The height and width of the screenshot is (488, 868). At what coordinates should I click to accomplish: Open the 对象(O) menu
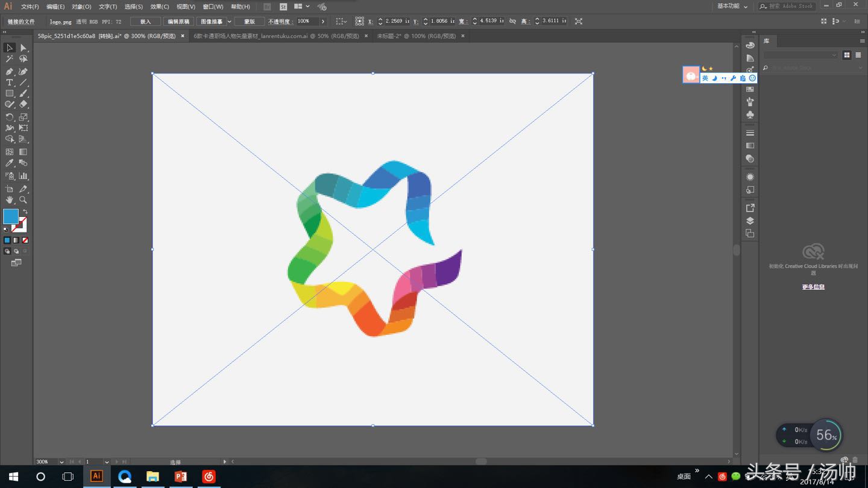(81, 7)
